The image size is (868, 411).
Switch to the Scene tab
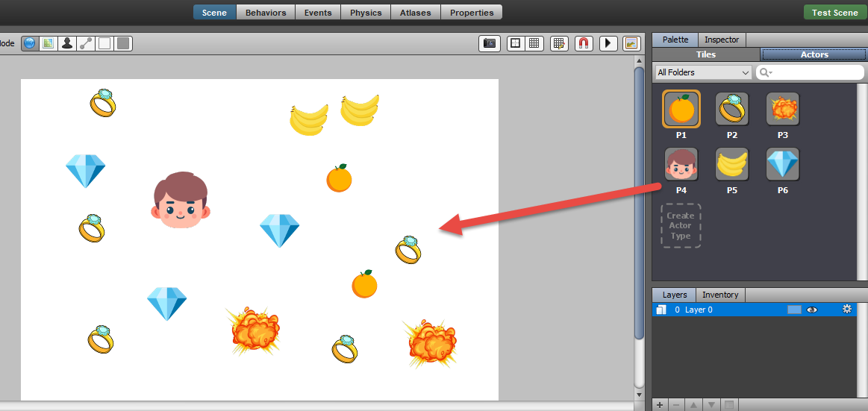coord(214,12)
